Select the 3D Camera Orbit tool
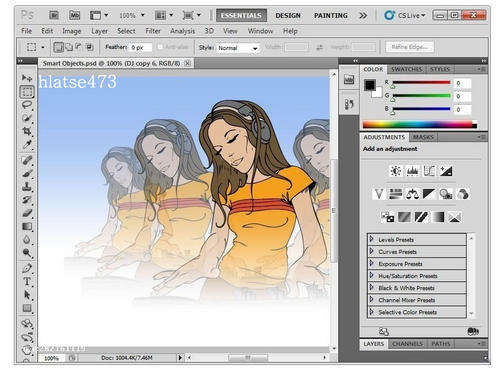 (27, 337)
